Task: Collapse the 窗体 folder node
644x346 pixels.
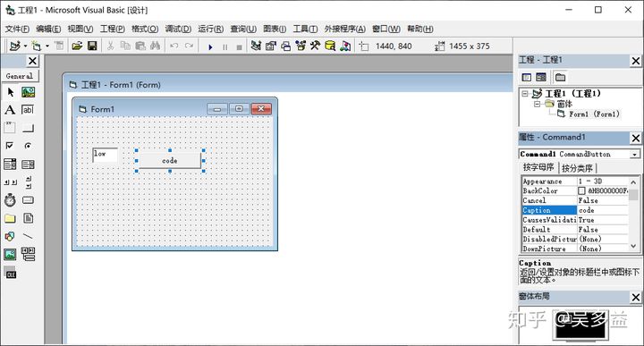Action: click(x=537, y=104)
